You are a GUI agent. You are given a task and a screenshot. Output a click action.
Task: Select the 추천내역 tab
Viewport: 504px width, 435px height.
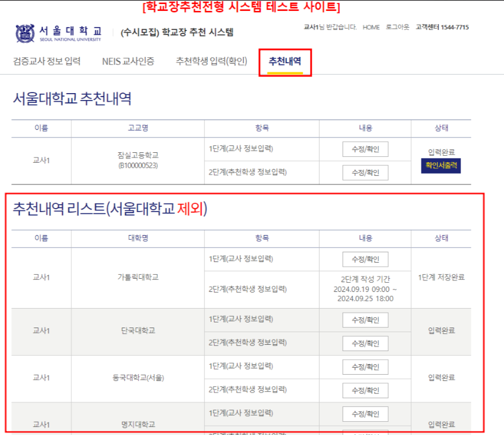click(x=285, y=61)
